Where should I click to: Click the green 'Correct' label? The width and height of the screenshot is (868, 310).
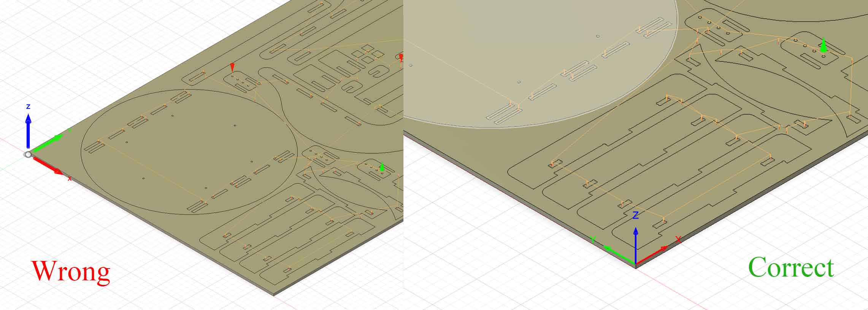tap(791, 267)
